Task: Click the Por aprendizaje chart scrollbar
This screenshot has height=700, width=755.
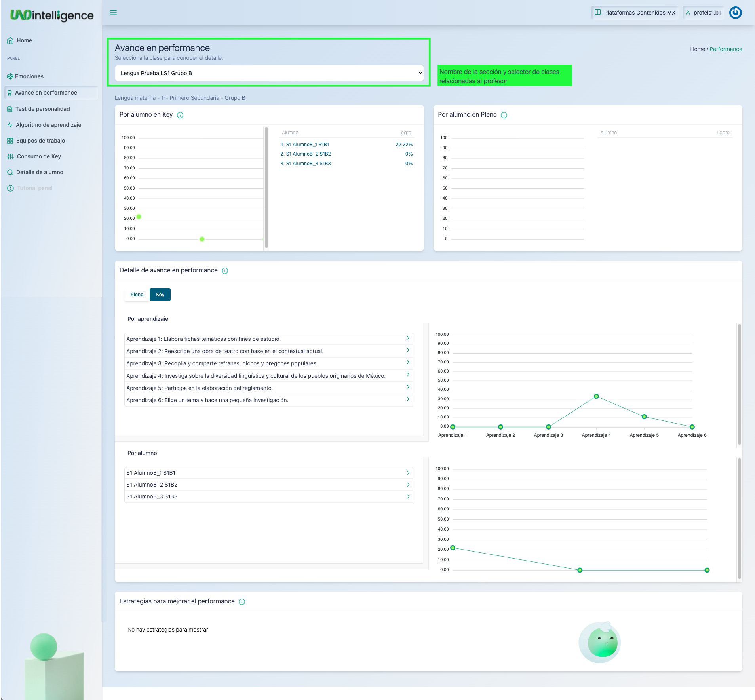Action: [739, 384]
